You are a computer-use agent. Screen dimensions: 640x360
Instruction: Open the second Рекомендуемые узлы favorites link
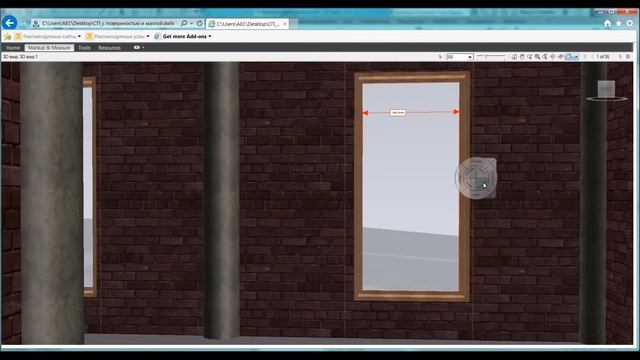tap(116, 36)
